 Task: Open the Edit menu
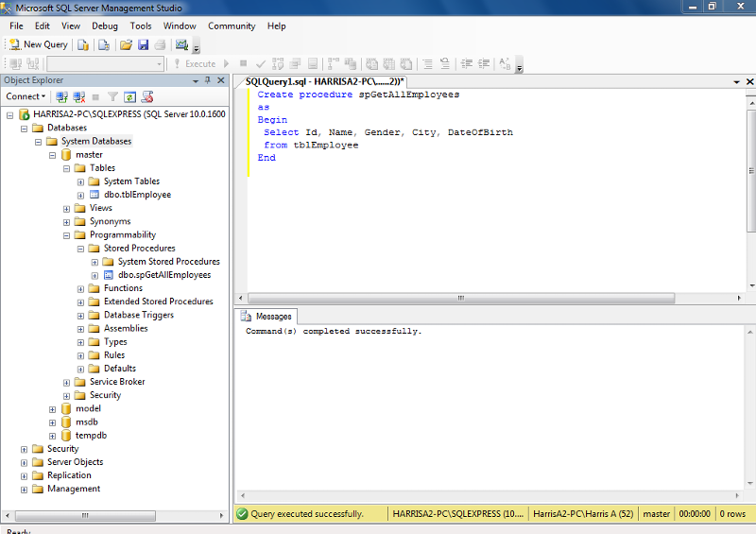[x=42, y=26]
